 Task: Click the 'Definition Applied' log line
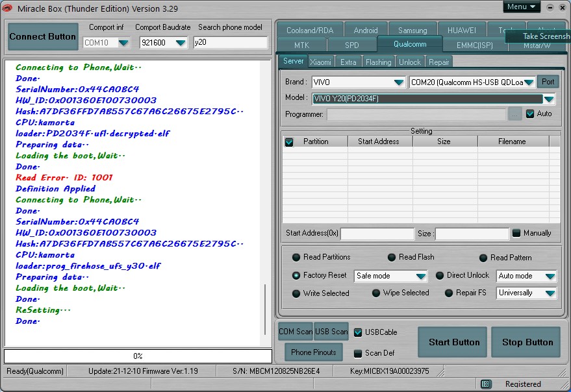pos(55,189)
